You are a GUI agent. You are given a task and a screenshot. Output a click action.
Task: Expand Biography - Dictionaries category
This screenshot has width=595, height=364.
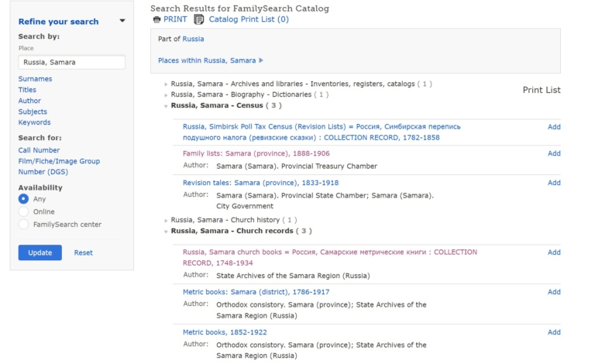tap(166, 94)
